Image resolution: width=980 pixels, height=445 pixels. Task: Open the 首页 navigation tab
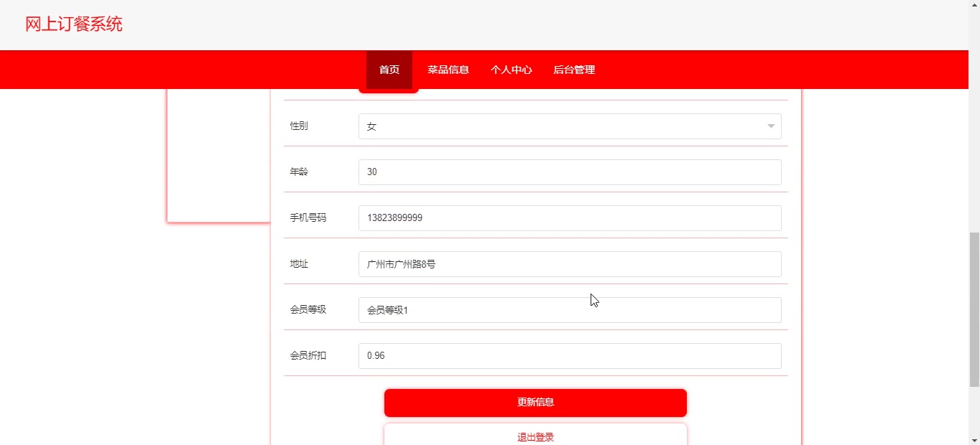(389, 70)
